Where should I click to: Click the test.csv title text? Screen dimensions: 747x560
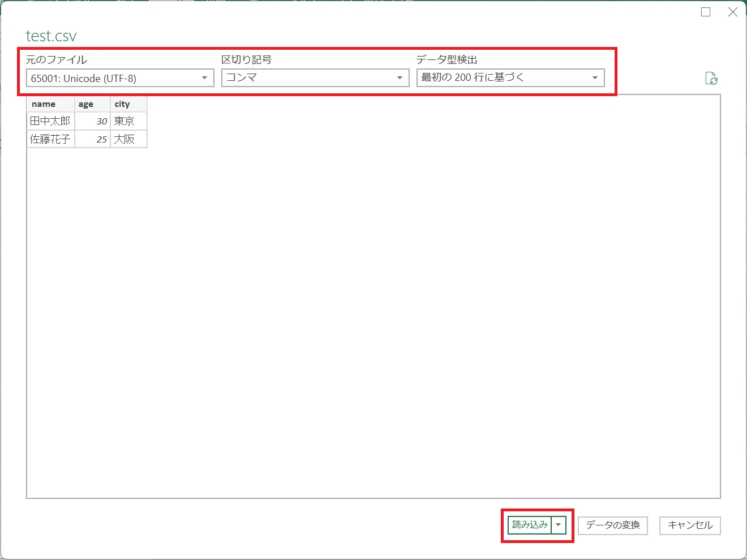click(51, 36)
